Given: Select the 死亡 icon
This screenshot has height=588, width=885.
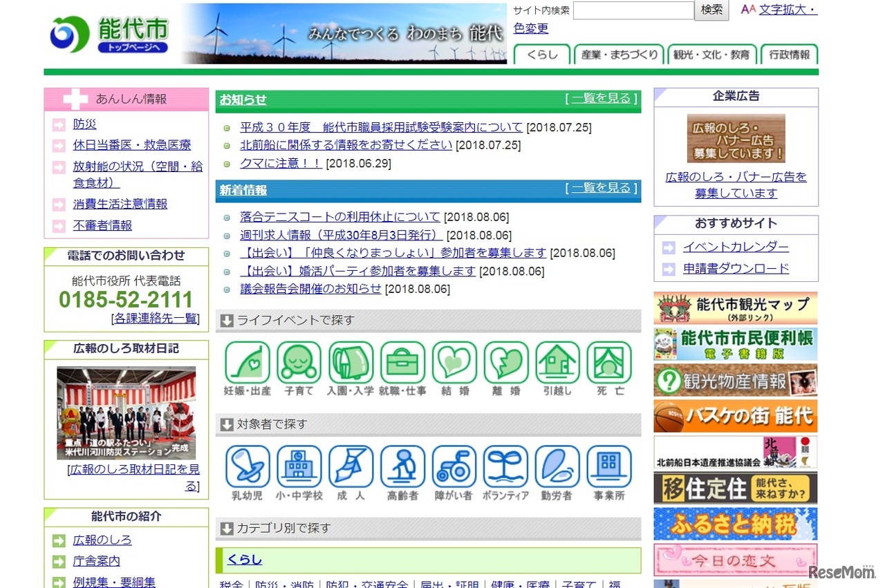Looking at the screenshot, I should [609, 369].
